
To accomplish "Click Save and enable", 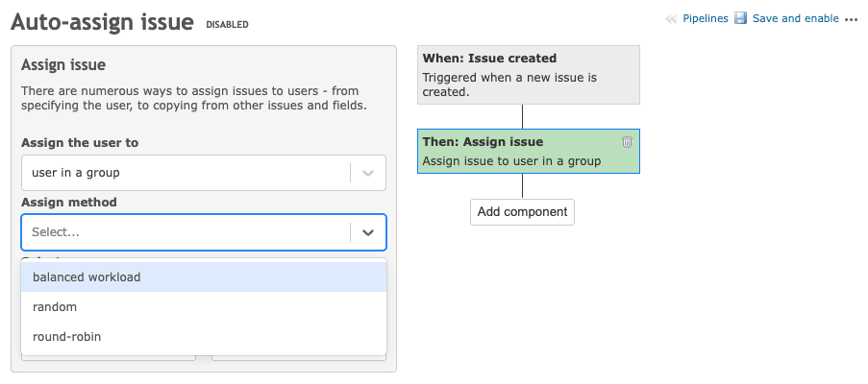I will (795, 18).
